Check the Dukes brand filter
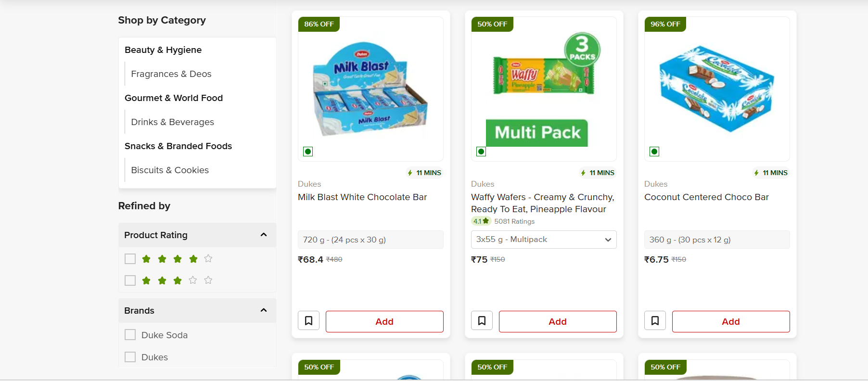Image resolution: width=868 pixels, height=381 pixels. click(130, 357)
